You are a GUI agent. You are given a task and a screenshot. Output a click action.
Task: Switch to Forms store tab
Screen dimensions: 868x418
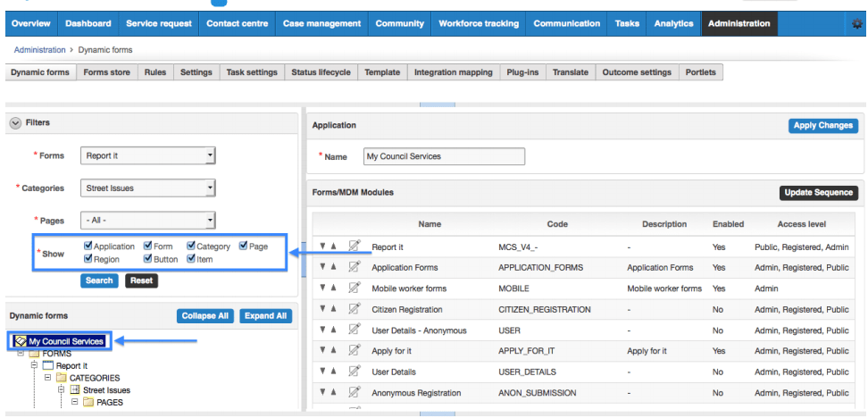pos(107,72)
